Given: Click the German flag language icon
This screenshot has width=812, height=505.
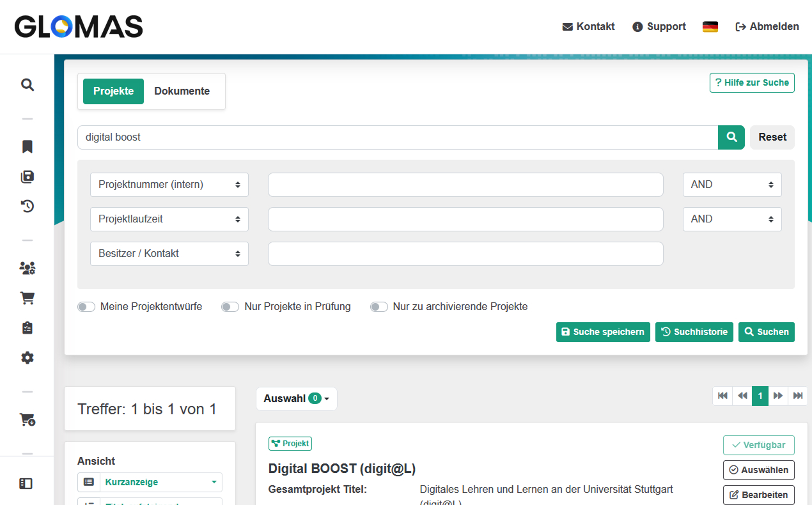Looking at the screenshot, I should [x=710, y=27].
